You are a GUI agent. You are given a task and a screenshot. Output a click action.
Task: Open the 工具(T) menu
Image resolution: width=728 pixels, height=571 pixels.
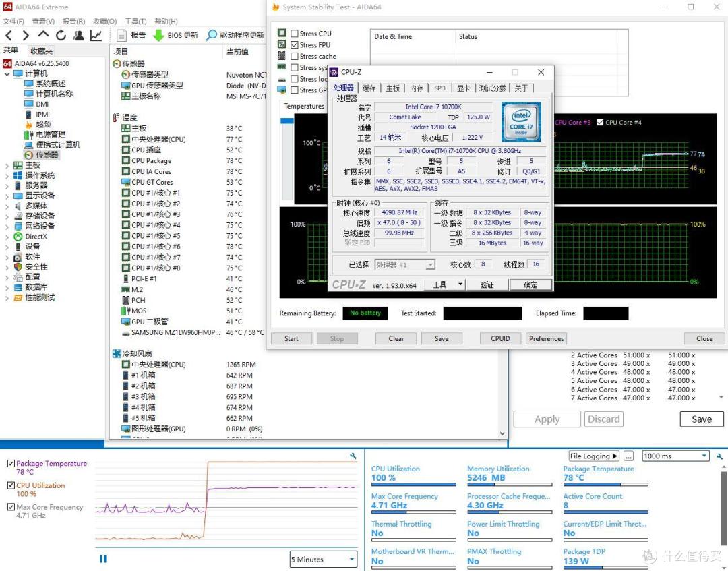coord(135,21)
